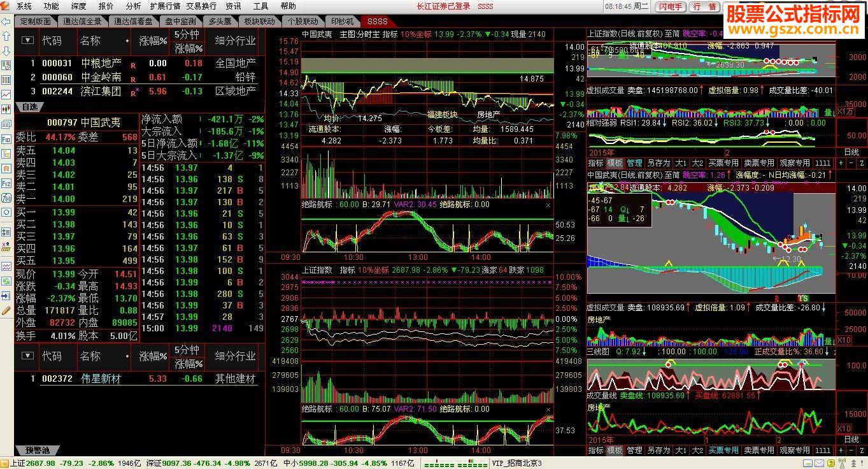Viewport: 868px width, 469px height.
Task: Toggle 指标 on 上证指数 intraday chart header
Action: (x=347, y=270)
